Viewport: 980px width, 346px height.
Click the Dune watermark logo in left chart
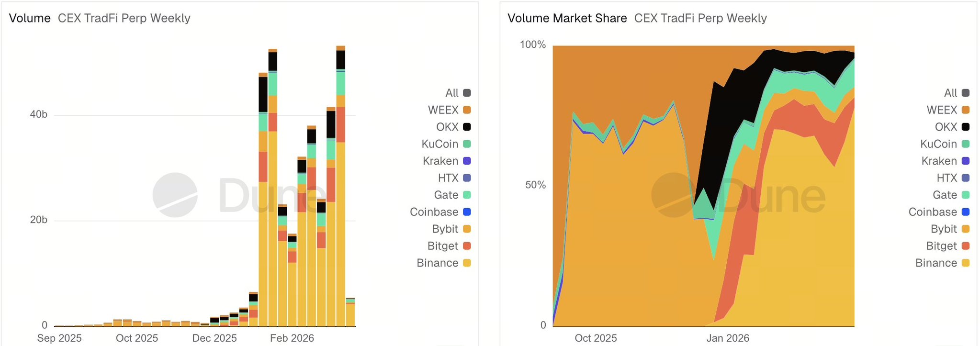pos(175,195)
